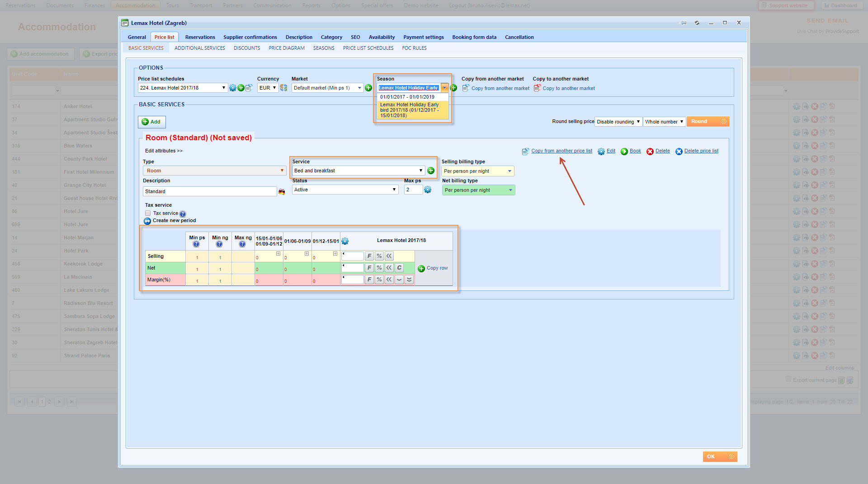Image resolution: width=868 pixels, height=484 pixels.
Task: Click F button in Selling row
Action: tap(369, 256)
